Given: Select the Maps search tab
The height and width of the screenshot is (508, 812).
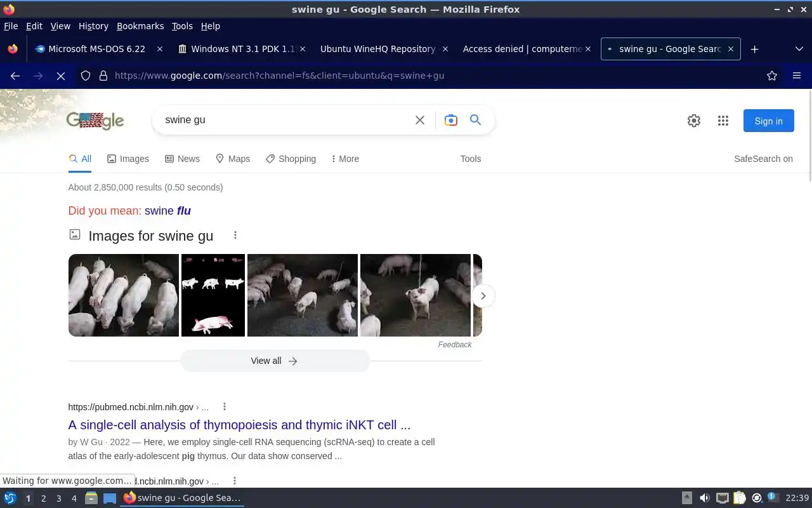Looking at the screenshot, I should coord(233,159).
